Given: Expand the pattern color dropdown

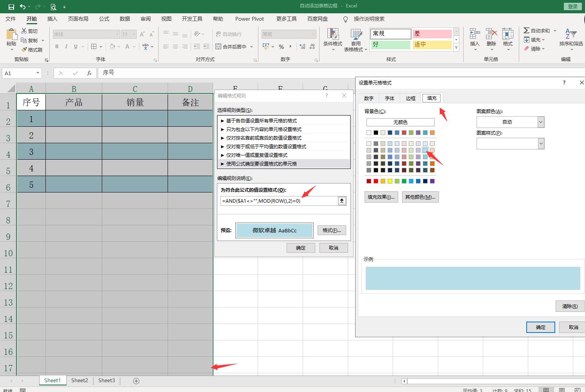Looking at the screenshot, I should click(x=541, y=122).
